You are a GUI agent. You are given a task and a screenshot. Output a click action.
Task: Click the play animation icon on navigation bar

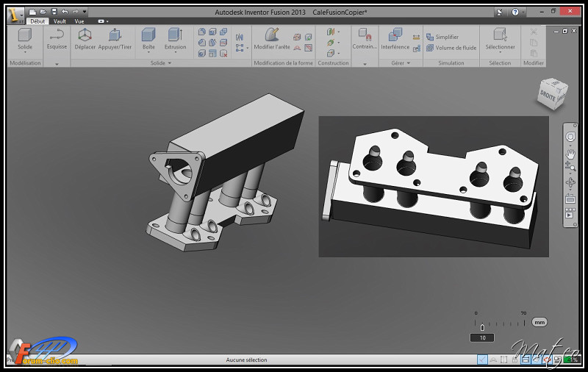tap(570, 214)
